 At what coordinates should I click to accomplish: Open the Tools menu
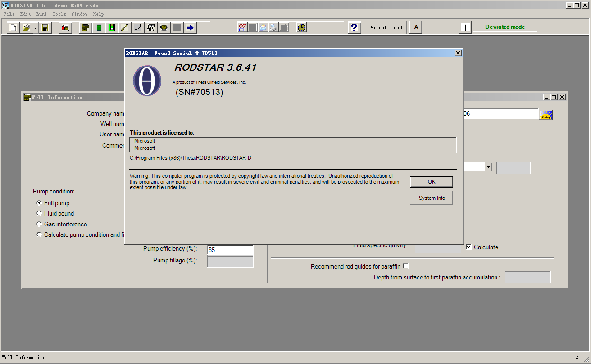[59, 14]
